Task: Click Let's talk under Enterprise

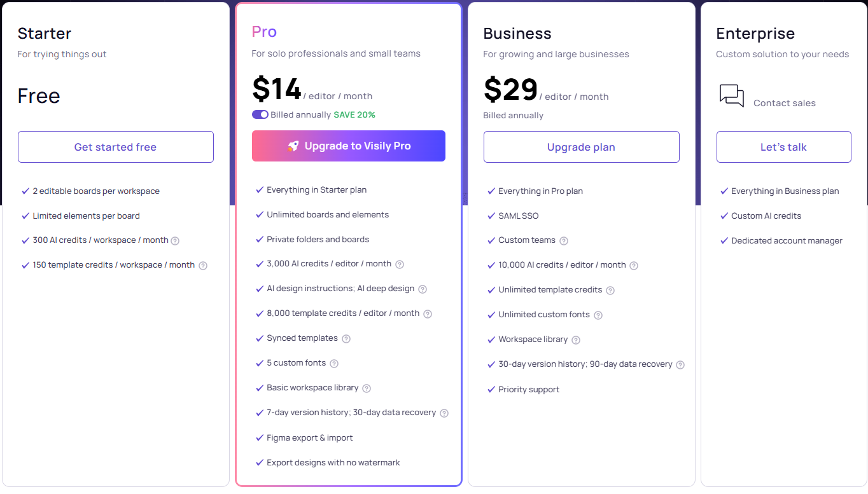Action: (783, 146)
